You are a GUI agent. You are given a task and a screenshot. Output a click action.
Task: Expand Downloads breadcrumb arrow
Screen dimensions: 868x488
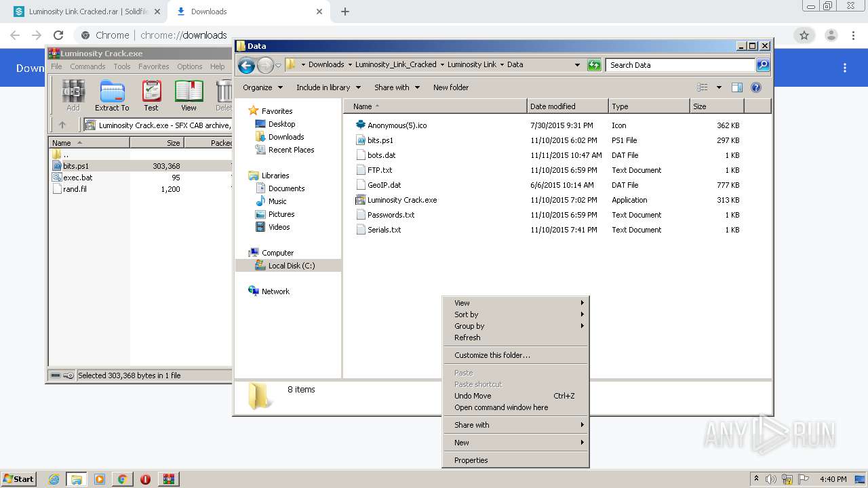tap(349, 65)
